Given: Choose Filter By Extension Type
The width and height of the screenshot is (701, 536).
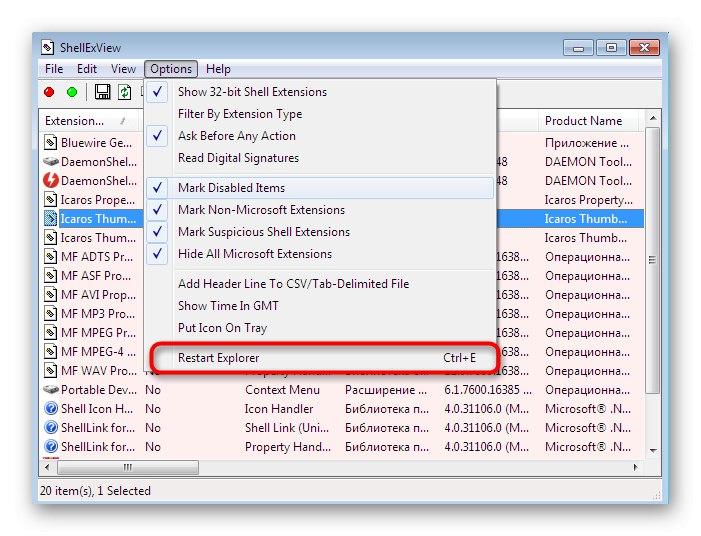Looking at the screenshot, I should coord(320,114).
